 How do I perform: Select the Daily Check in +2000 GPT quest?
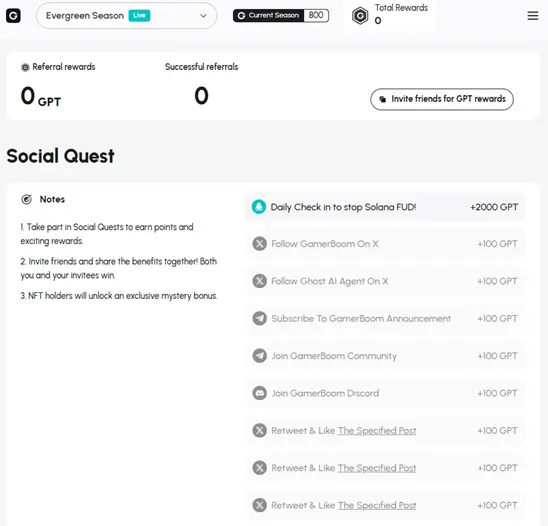point(384,207)
